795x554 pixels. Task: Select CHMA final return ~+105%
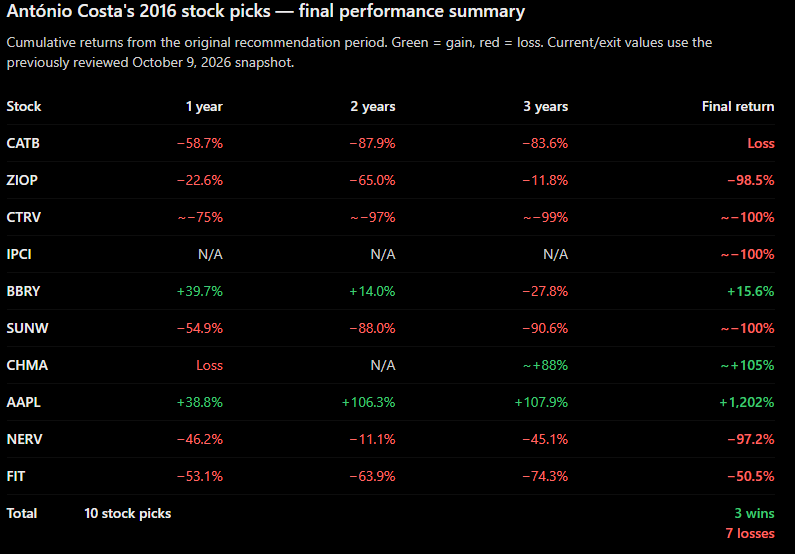click(747, 365)
